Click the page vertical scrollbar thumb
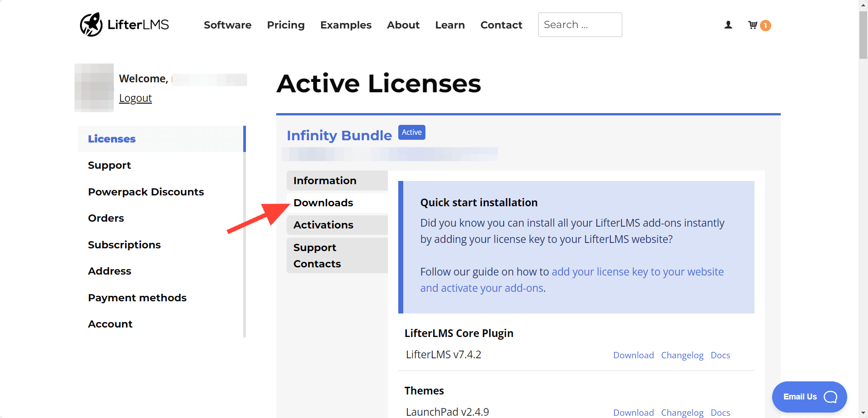This screenshot has height=418, width=868. click(863, 34)
